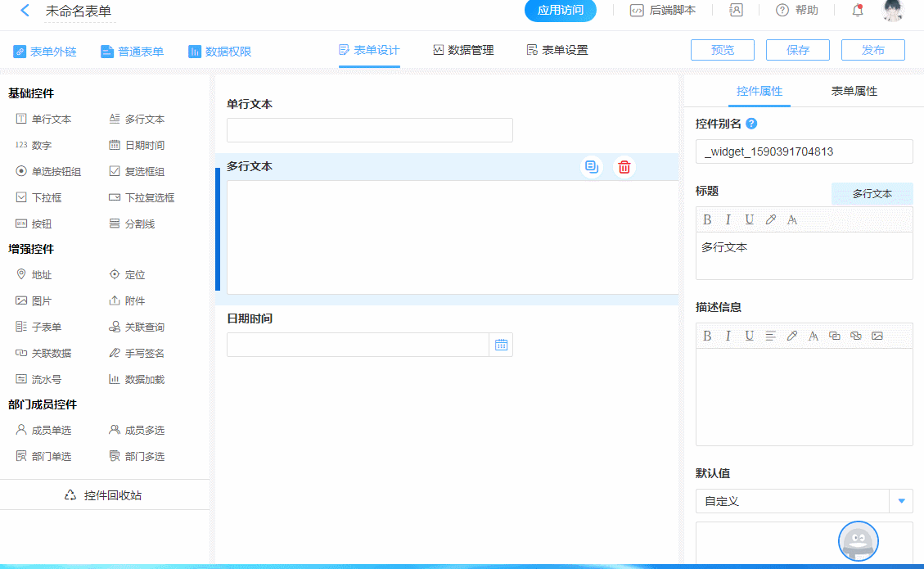Open the calendar picker in 日期时间 field
The height and width of the screenshot is (569, 924).
click(x=501, y=345)
